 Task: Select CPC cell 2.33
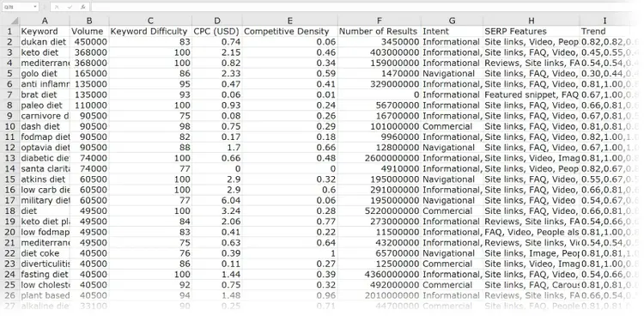217,74
